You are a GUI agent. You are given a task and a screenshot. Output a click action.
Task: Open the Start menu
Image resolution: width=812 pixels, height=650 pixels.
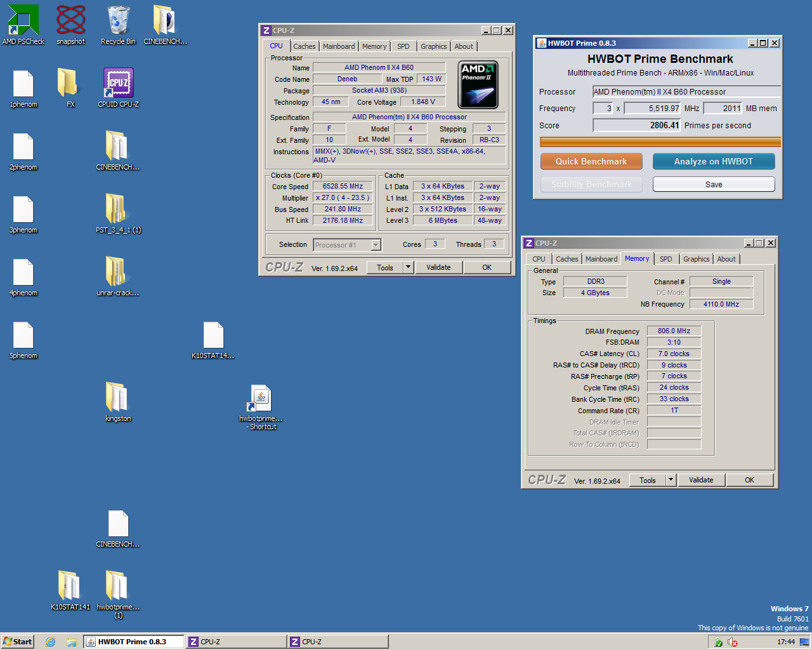[17, 642]
